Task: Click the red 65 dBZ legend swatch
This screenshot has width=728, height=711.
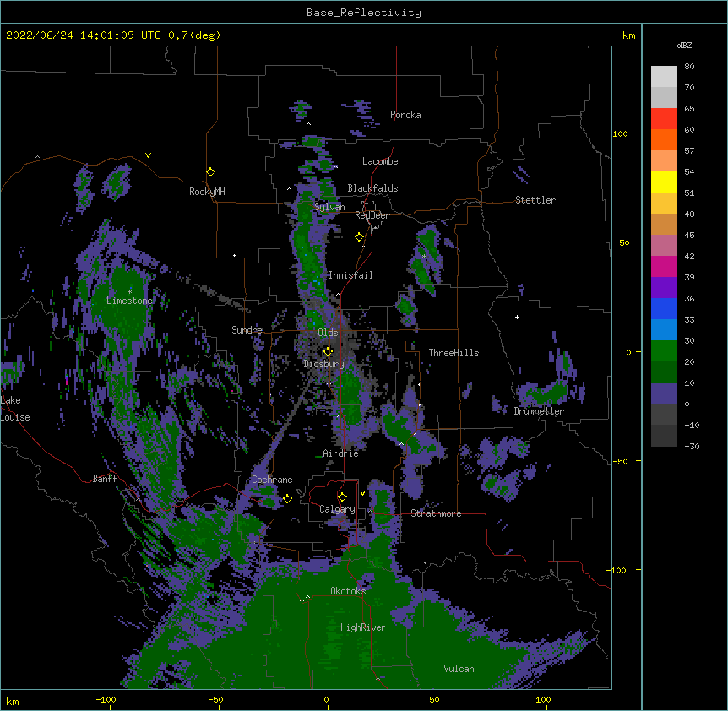Action: click(664, 119)
